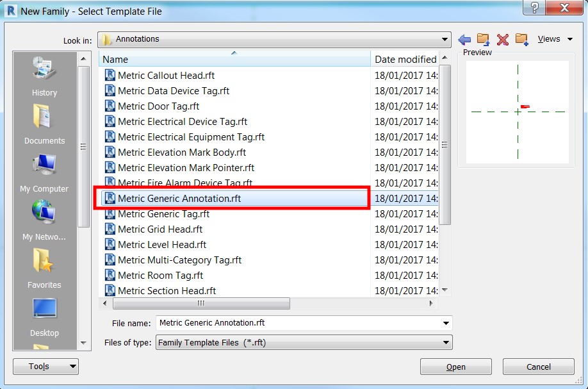Screen dimensions: 588x389
Task: Click the History places icon
Action: click(44, 69)
